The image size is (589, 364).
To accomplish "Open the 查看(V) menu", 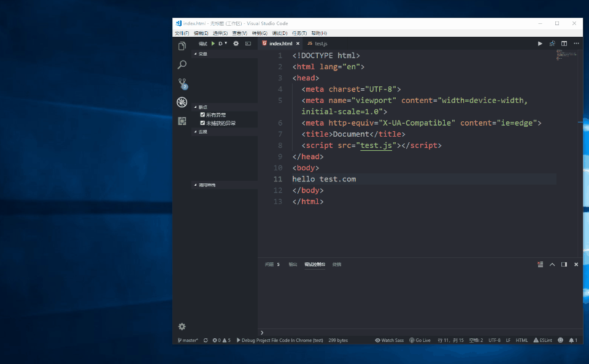I will [240, 34].
